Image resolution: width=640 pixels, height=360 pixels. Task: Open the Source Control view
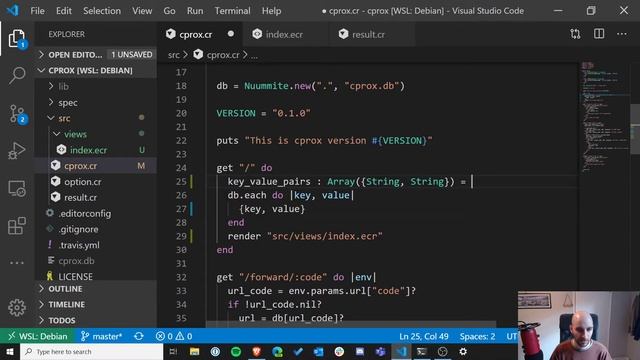(17, 114)
